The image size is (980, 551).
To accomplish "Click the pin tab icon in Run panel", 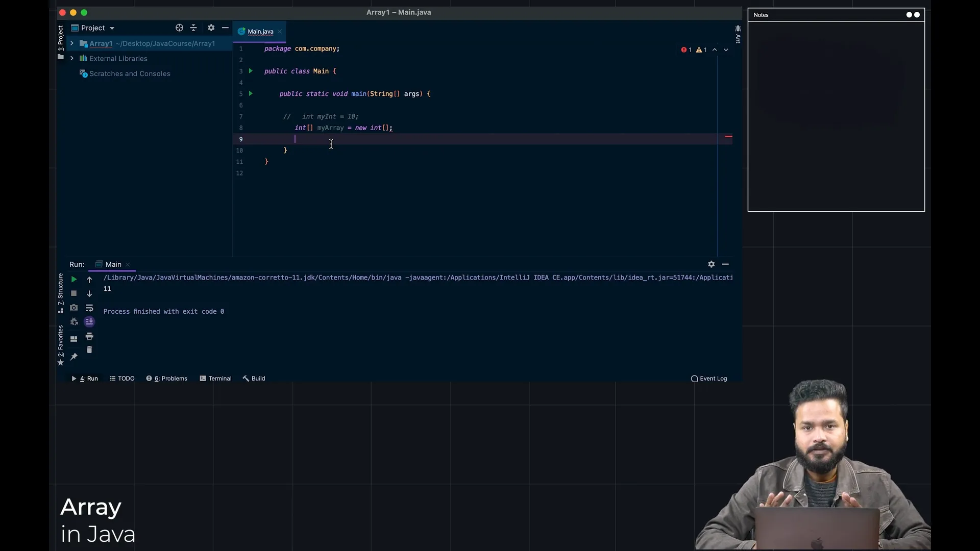I will [x=73, y=357].
